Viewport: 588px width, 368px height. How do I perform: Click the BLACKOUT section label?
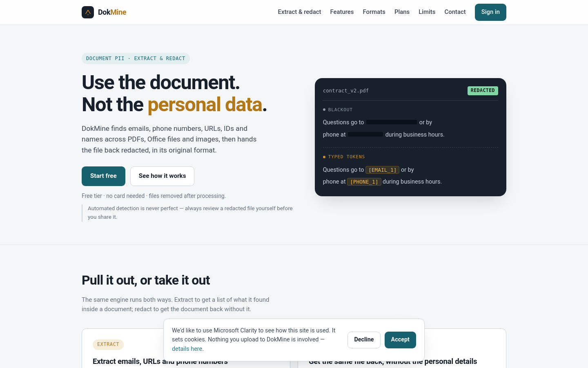click(340, 110)
